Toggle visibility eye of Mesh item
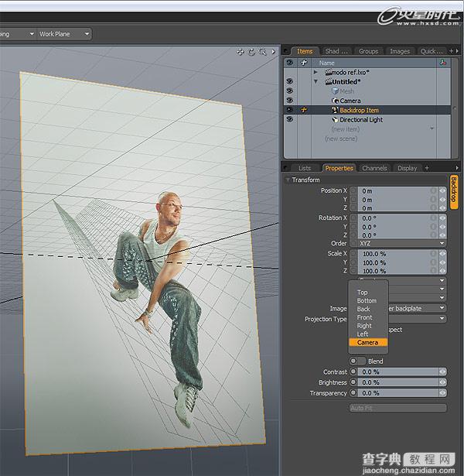 click(290, 91)
